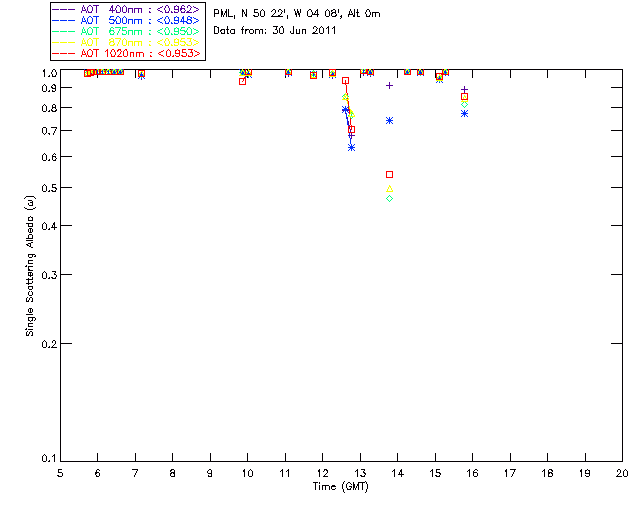
Task: Click the blue asterisk marker at 15.8 hours
Action: click(x=464, y=114)
